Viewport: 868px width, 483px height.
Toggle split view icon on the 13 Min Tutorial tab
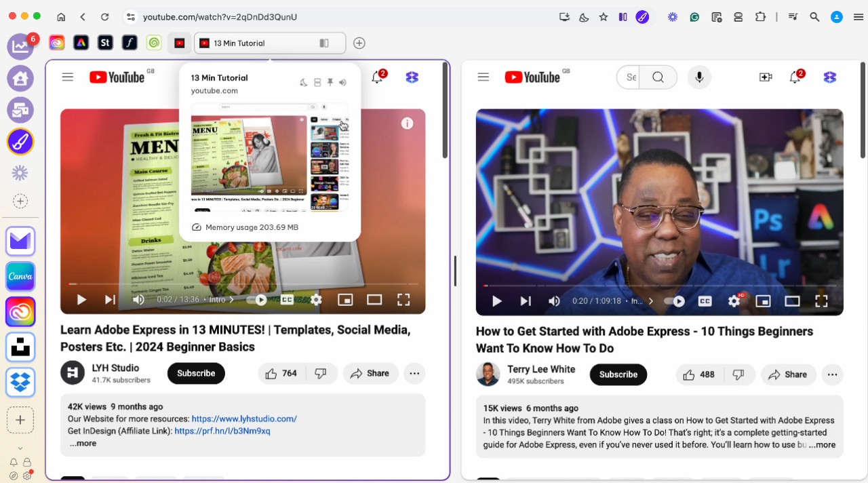[x=324, y=43]
